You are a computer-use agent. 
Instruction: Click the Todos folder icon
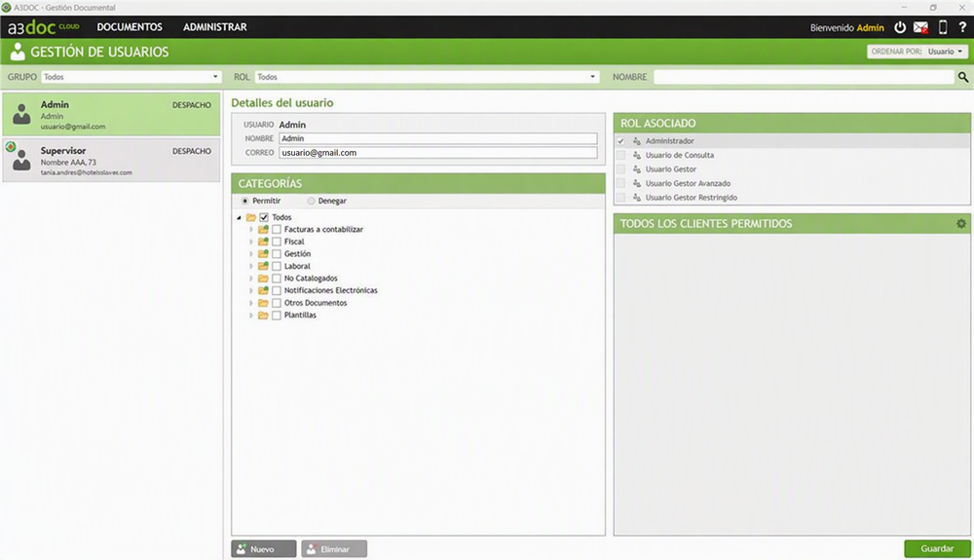tap(251, 217)
